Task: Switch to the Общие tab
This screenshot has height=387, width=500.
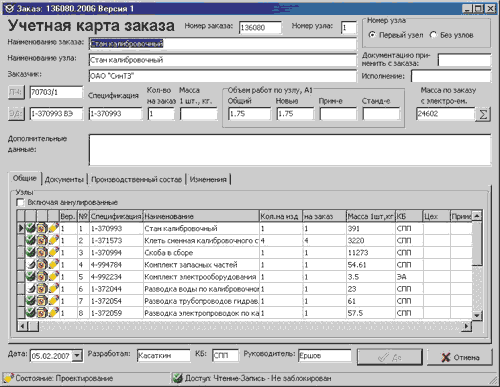Action: (x=25, y=178)
